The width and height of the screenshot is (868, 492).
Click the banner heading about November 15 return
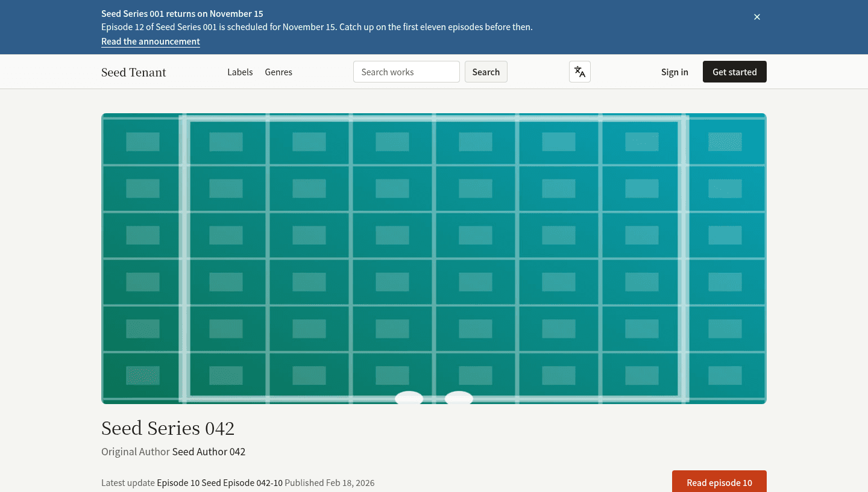182,14
